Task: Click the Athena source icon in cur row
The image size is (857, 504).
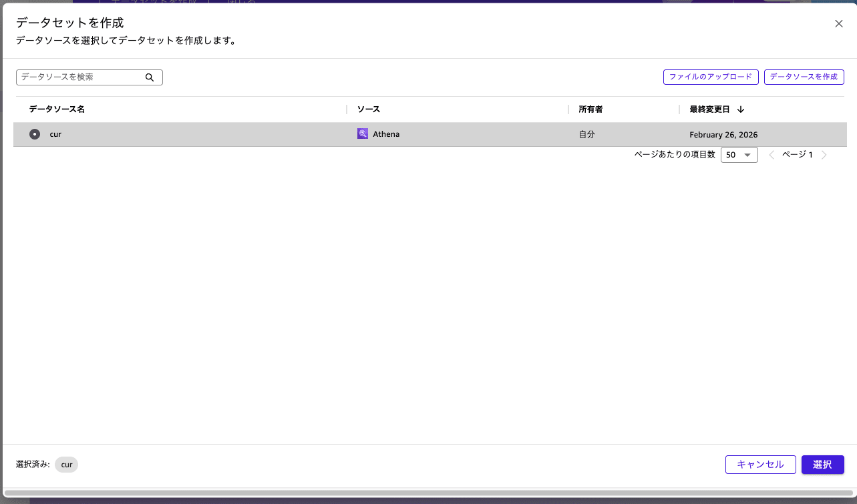Action: (x=362, y=134)
